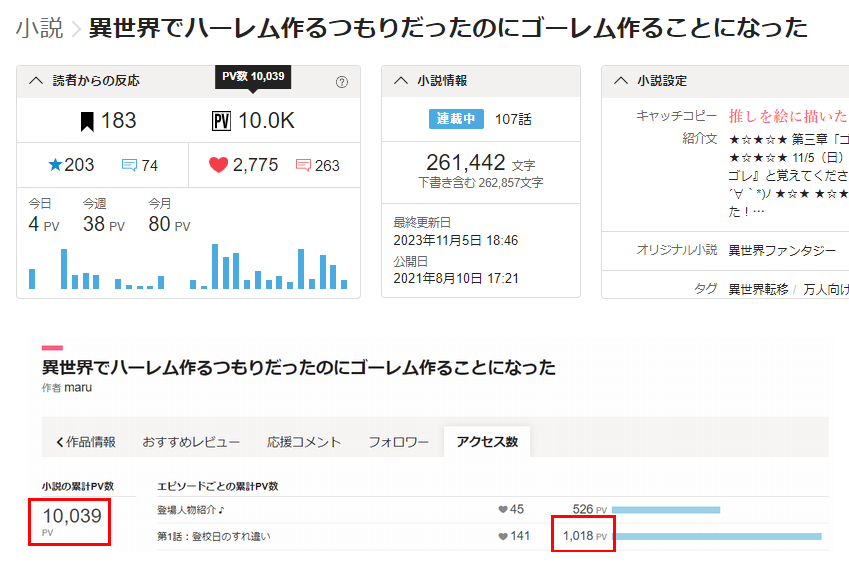Screen dimensions: 849x580
Task: Collapse the 小説情報 panel
Action: pos(402,81)
